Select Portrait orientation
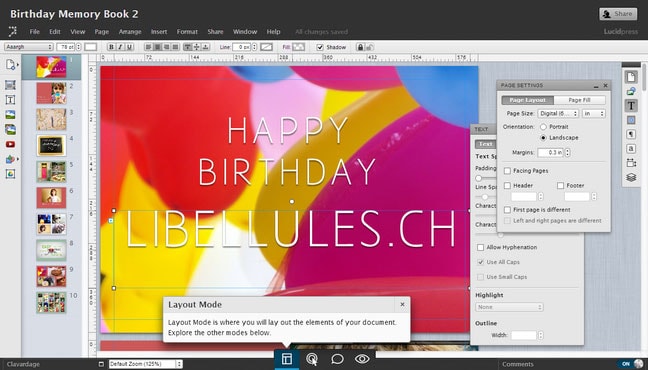The image size is (648, 370). pos(543,127)
